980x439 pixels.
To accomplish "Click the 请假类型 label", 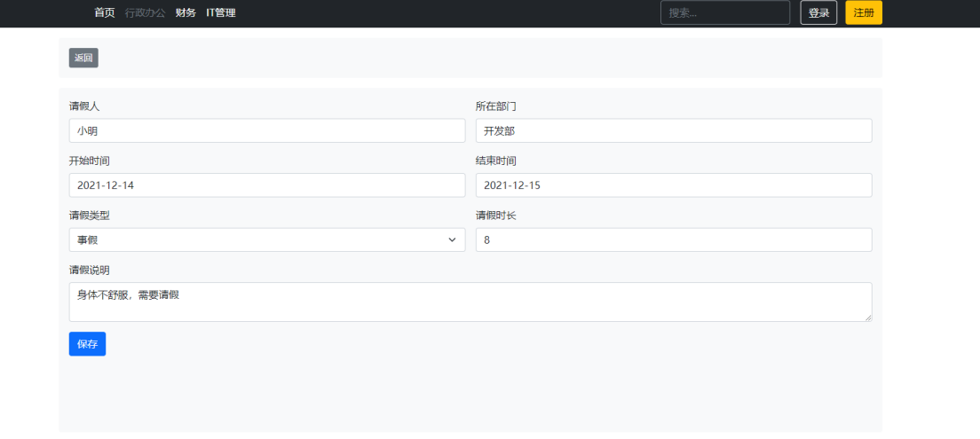I will pyautogui.click(x=90, y=216).
